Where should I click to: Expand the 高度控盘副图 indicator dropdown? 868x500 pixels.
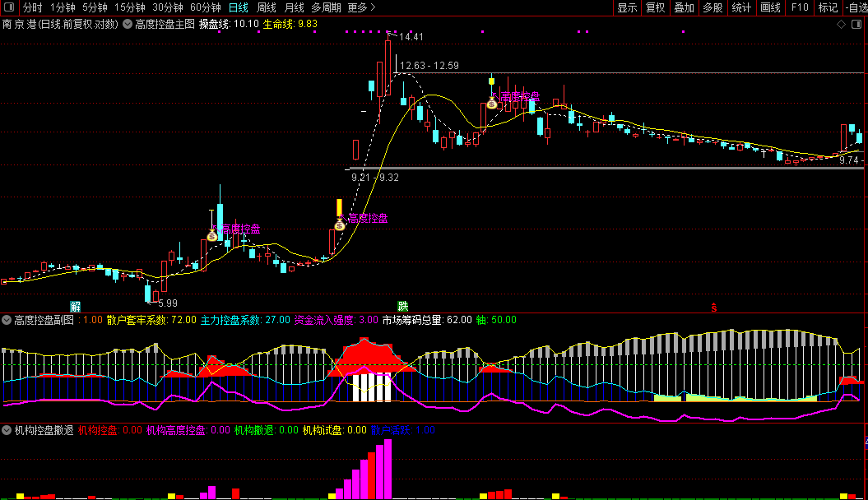pos(7,320)
